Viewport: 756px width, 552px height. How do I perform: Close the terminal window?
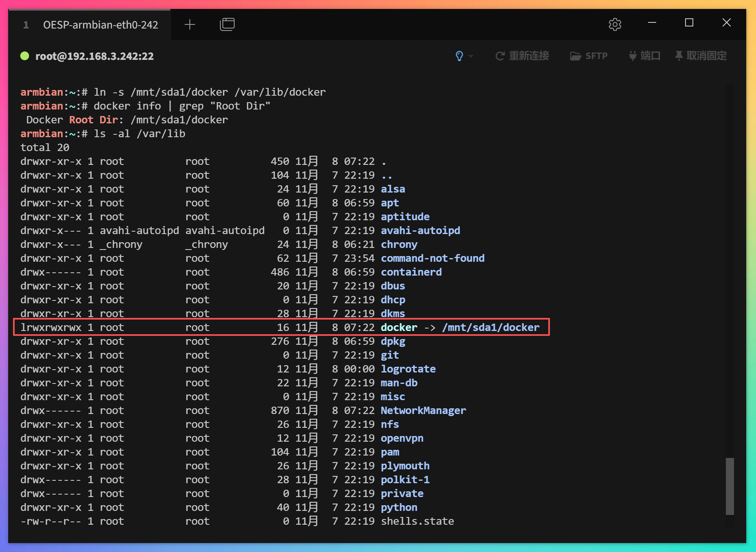point(726,23)
